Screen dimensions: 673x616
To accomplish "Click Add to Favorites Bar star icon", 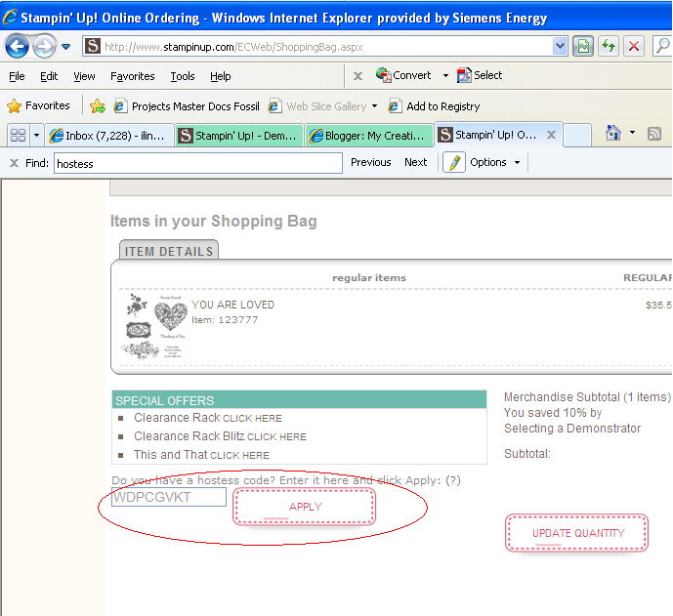I will pos(98,106).
